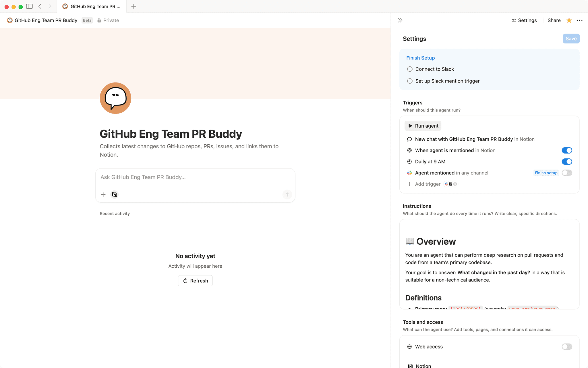Screen dimensions: 588x368
Task: Enable Web access for the agent
Action: click(x=566, y=346)
